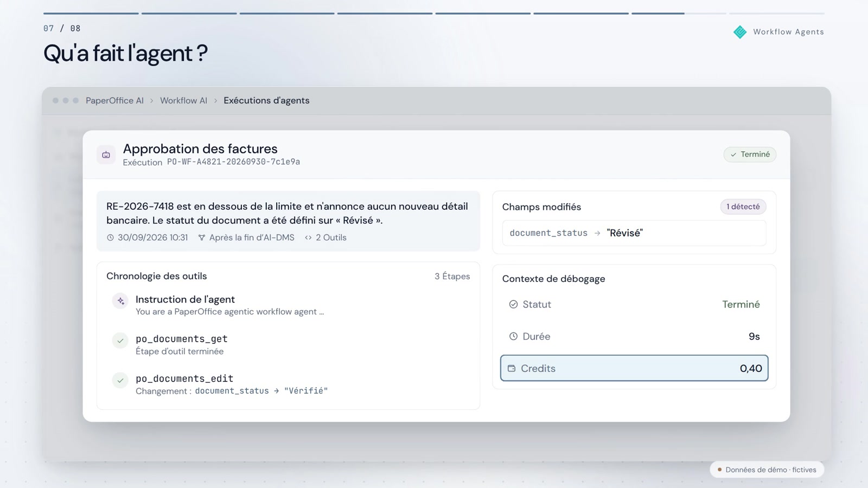This screenshot has width=868, height=488.
Task: Open the Instruction de l'agent step
Action: point(288,305)
